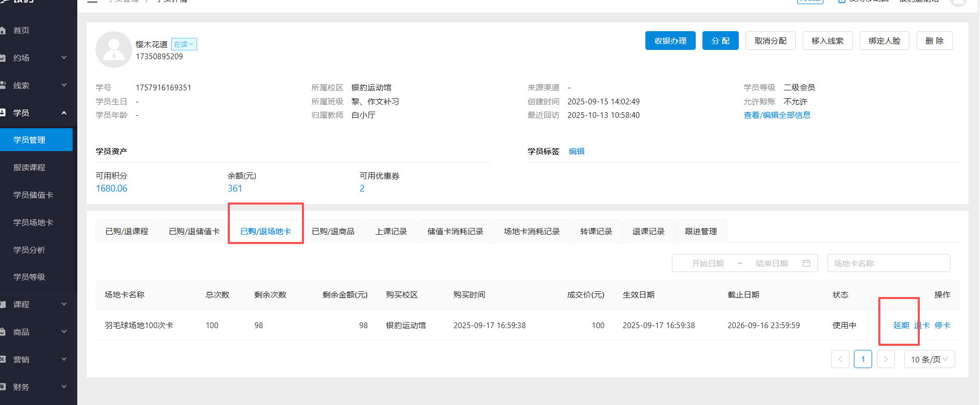Screen dimensions: 980x405
Task: Click the 移入线索 button
Action: [x=827, y=40]
